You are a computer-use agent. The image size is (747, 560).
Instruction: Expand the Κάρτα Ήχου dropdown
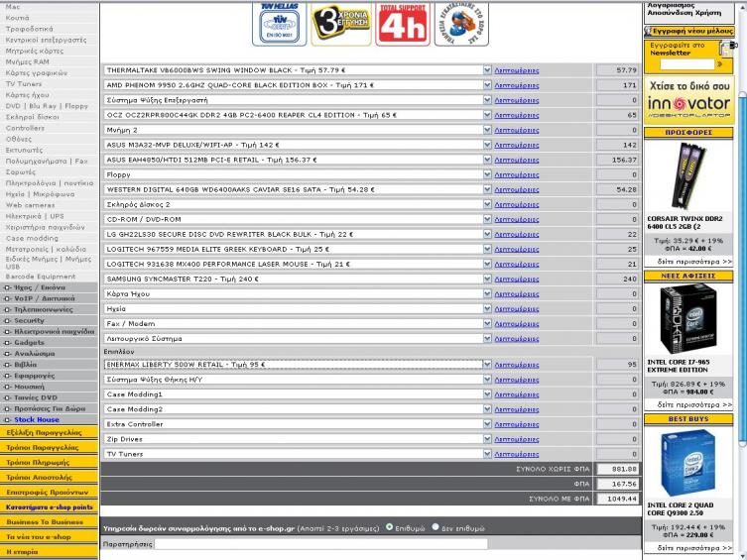(x=487, y=294)
